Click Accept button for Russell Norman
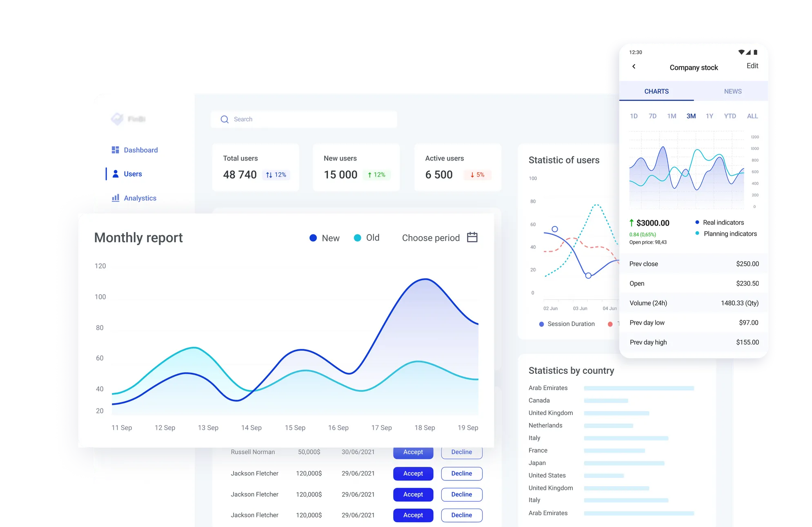812x527 pixels. point(413,452)
